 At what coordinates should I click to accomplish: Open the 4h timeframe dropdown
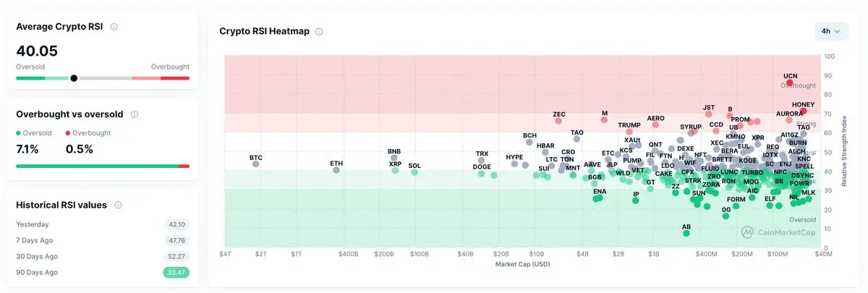tap(831, 31)
